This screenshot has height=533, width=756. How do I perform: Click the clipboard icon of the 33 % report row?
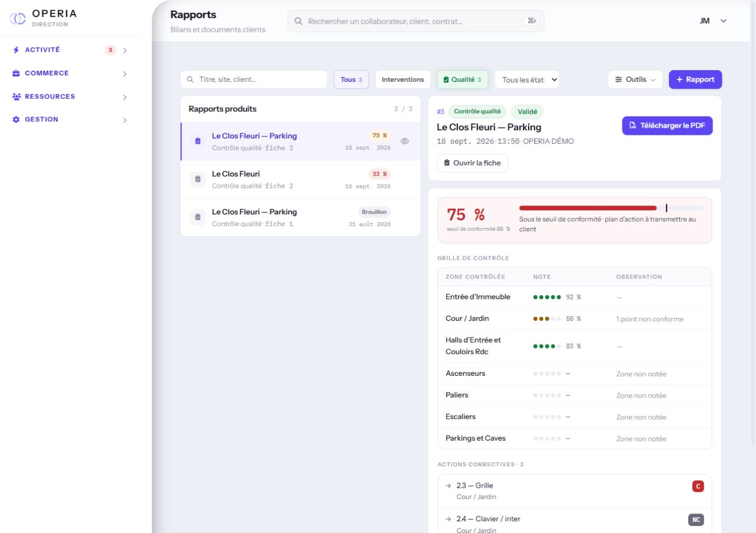click(x=198, y=179)
